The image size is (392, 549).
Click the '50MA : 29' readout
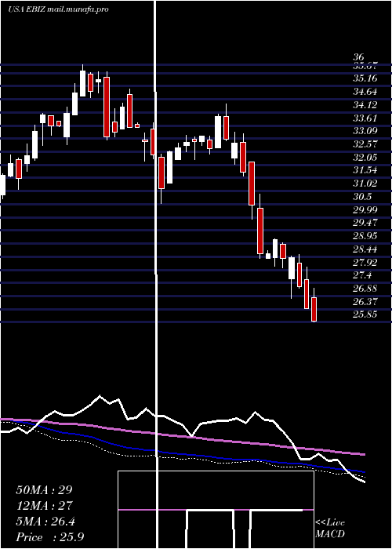click(44, 490)
